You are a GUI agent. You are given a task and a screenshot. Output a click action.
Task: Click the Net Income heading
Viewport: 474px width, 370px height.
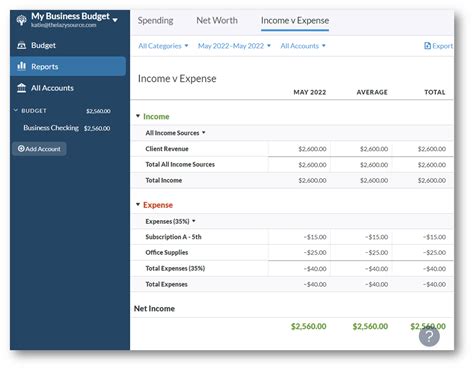click(x=154, y=309)
